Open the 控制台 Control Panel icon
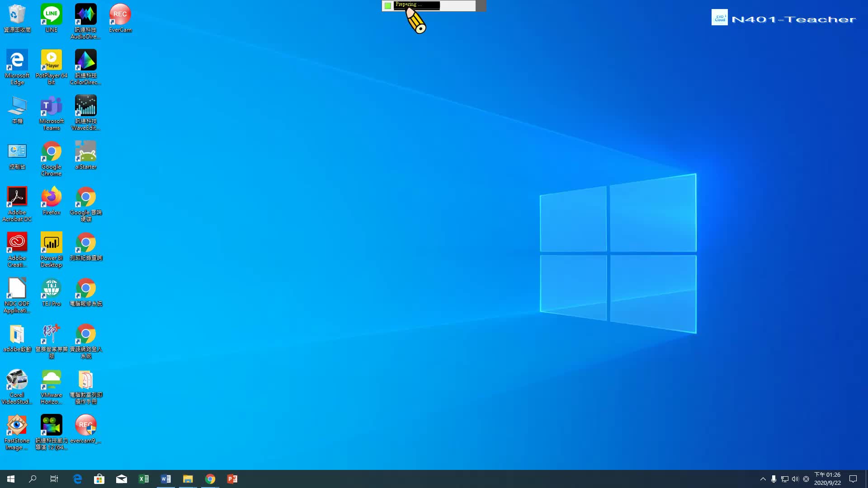The width and height of the screenshot is (868, 488). (x=17, y=155)
